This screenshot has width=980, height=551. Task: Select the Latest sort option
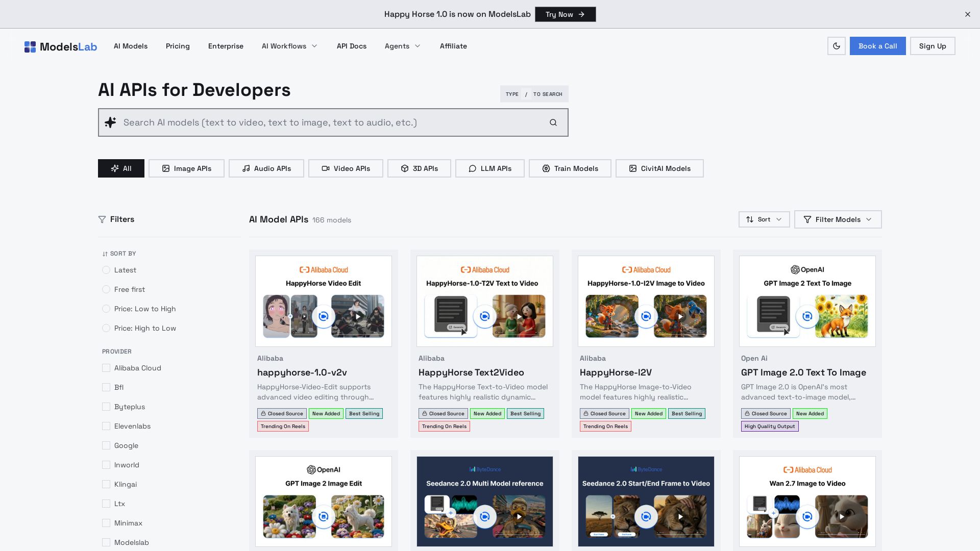(106, 270)
